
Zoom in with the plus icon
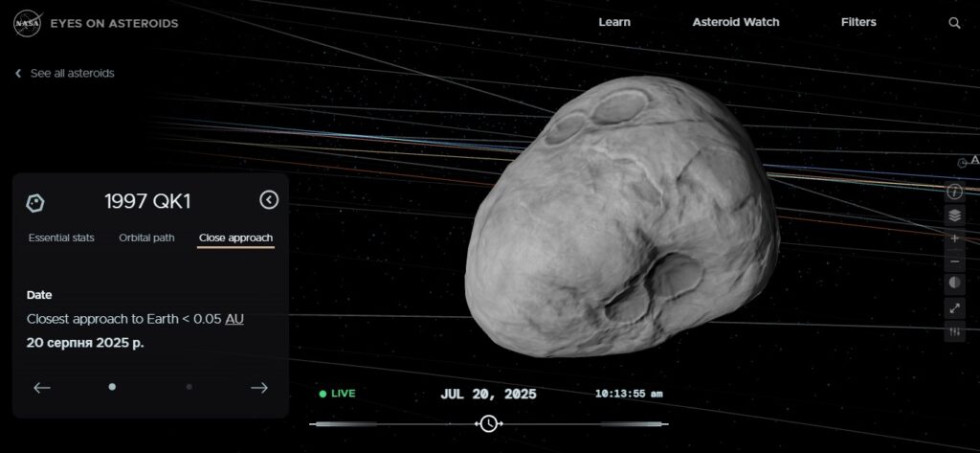[x=954, y=238]
